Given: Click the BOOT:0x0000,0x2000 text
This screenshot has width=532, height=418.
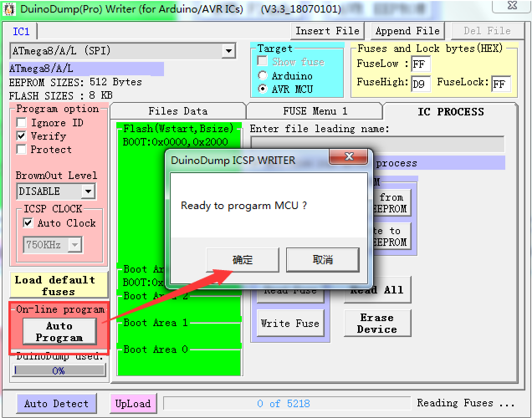Looking at the screenshot, I should [175, 142].
